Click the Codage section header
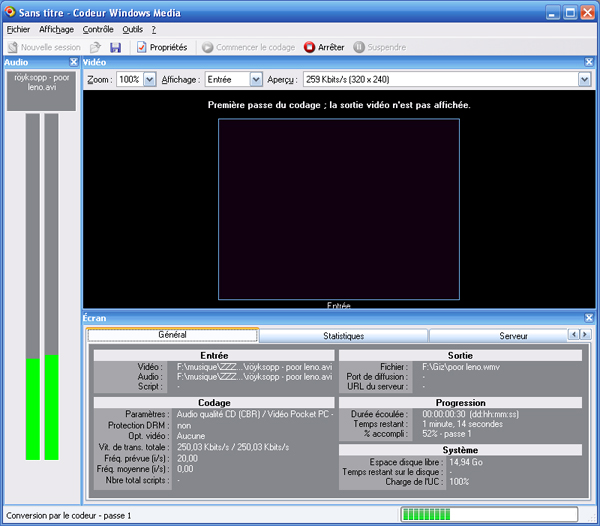This screenshot has height=526, width=600. point(214,402)
